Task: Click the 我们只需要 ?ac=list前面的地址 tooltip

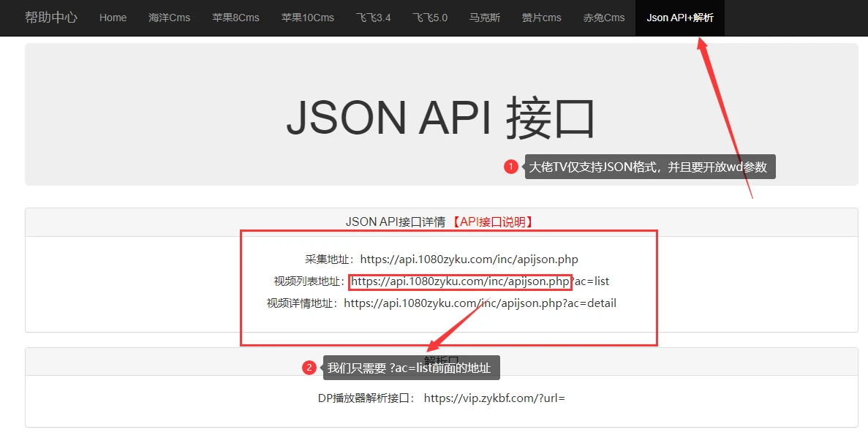Action: (411, 368)
